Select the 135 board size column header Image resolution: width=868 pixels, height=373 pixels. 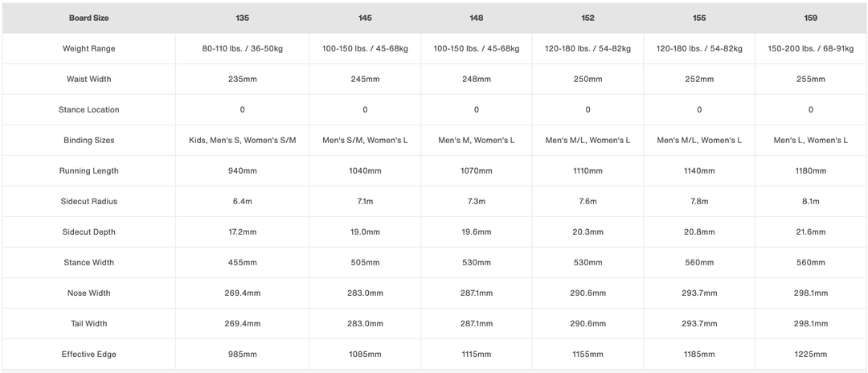tap(242, 18)
